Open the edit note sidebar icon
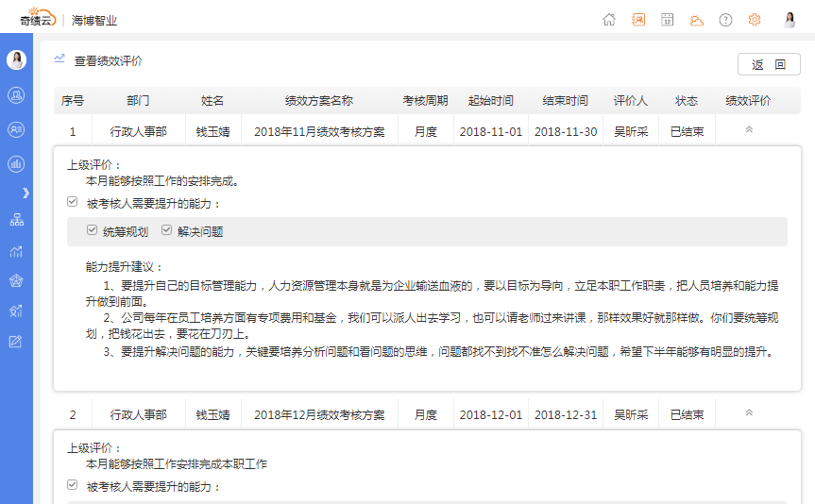Screen dimensions: 815x504 [16, 342]
